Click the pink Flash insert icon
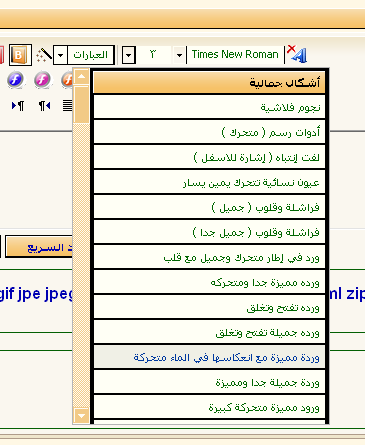 coord(42,80)
